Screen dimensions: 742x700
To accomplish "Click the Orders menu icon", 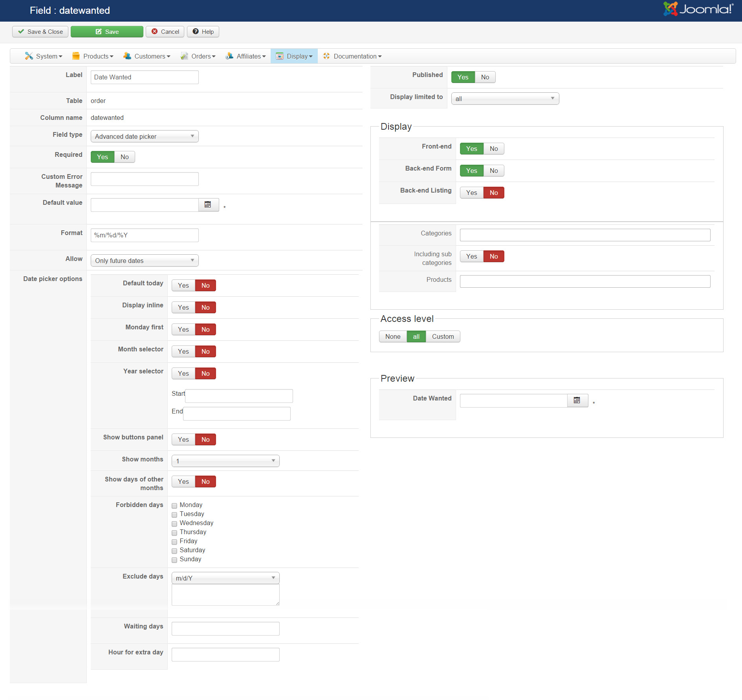I will pos(184,56).
